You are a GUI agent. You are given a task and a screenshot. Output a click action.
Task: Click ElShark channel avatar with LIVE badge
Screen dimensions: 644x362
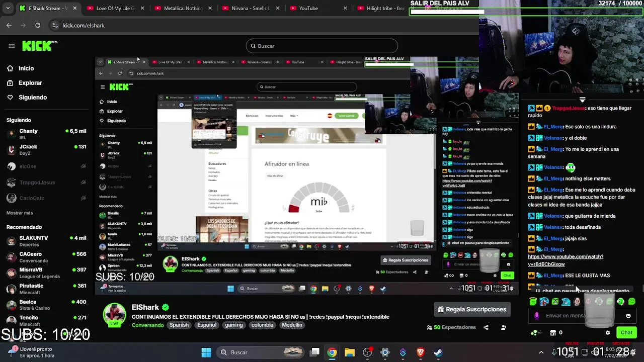click(115, 315)
